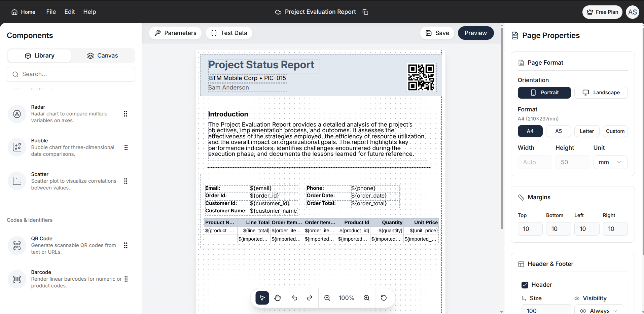The height and width of the screenshot is (314, 644).
Task: Open the AS user avatar
Action: coord(633,12)
